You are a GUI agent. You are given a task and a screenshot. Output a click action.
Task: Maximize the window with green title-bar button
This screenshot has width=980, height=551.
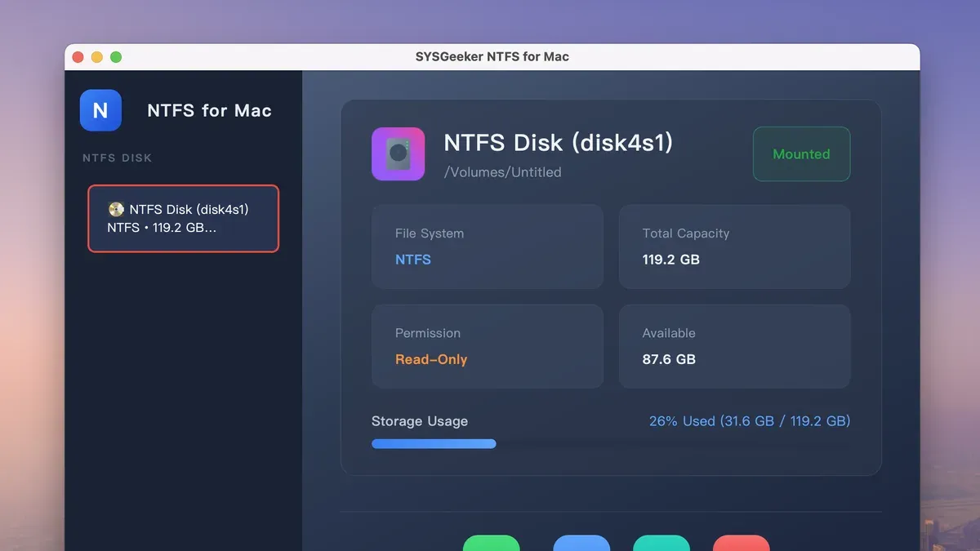point(116,57)
